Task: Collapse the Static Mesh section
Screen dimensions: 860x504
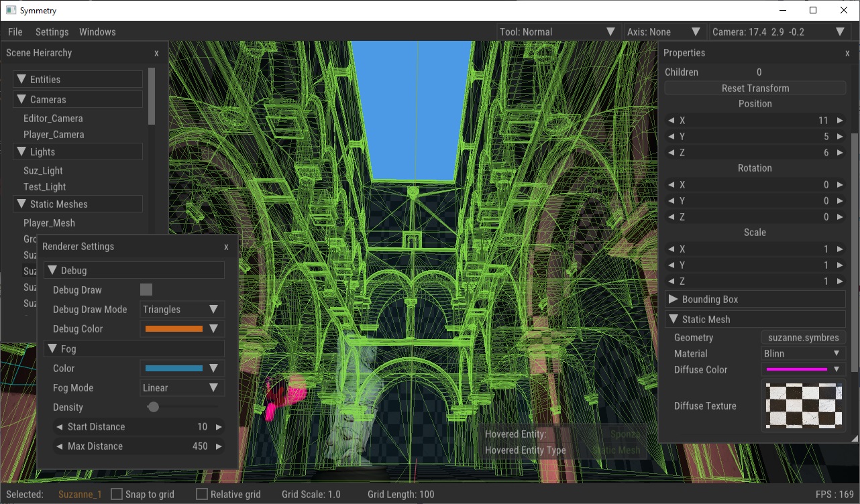Action: 755,319
